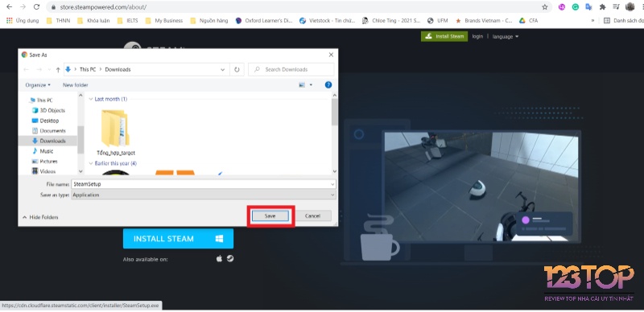
Task: Click Save button in Save As dialog
Action: pos(270,216)
